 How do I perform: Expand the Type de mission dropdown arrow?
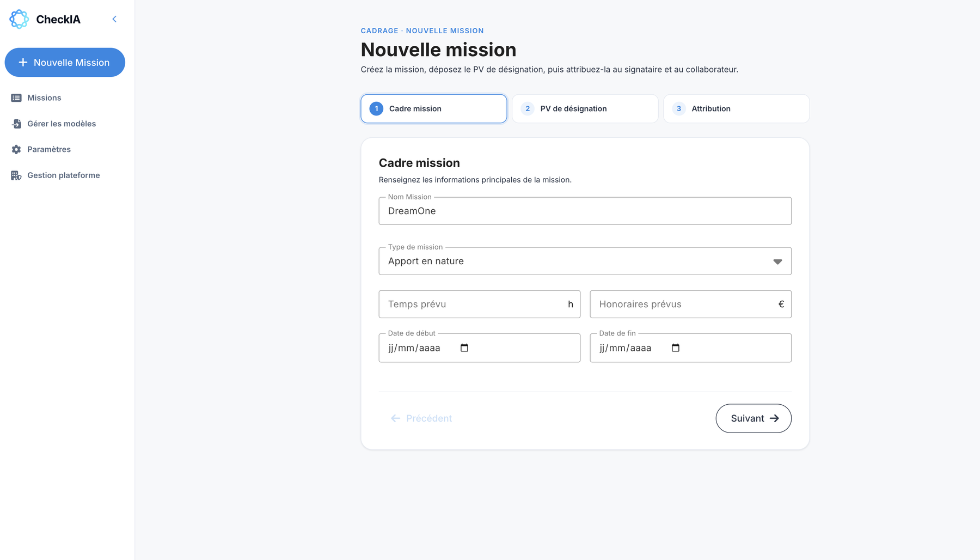(777, 261)
